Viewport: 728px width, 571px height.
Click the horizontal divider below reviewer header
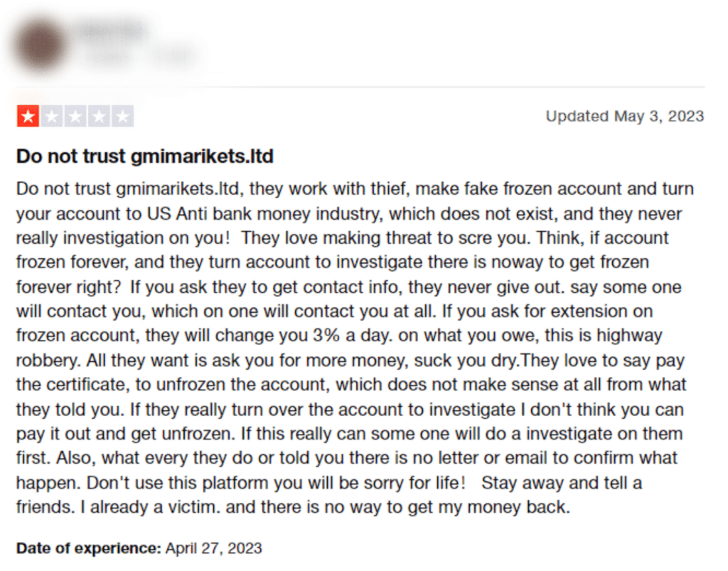click(x=360, y=87)
